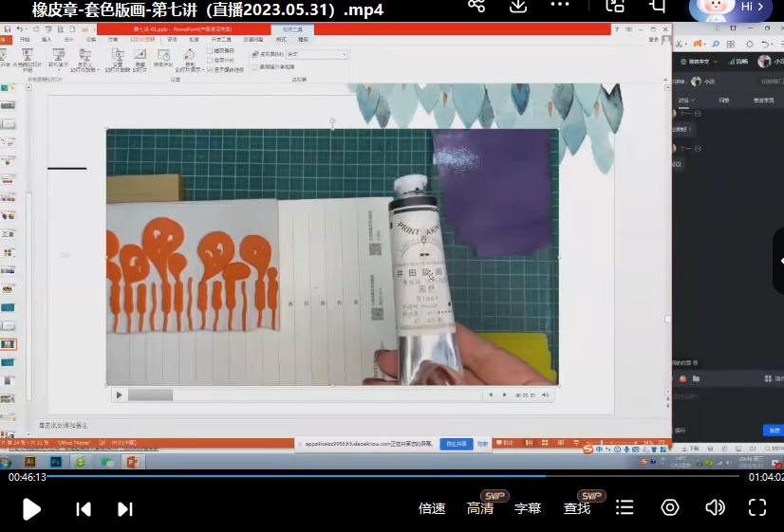Seek on the video progress bar
This screenshot has height=532, width=784.
[380, 477]
